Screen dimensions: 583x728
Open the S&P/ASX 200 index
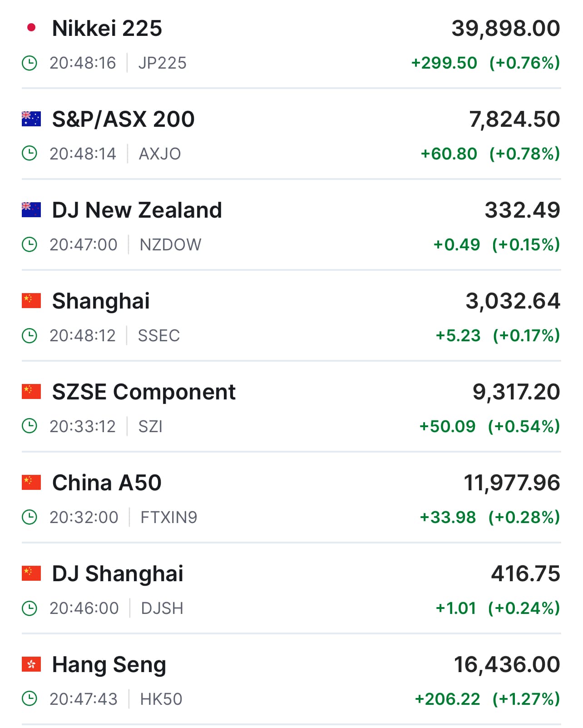[x=124, y=119]
